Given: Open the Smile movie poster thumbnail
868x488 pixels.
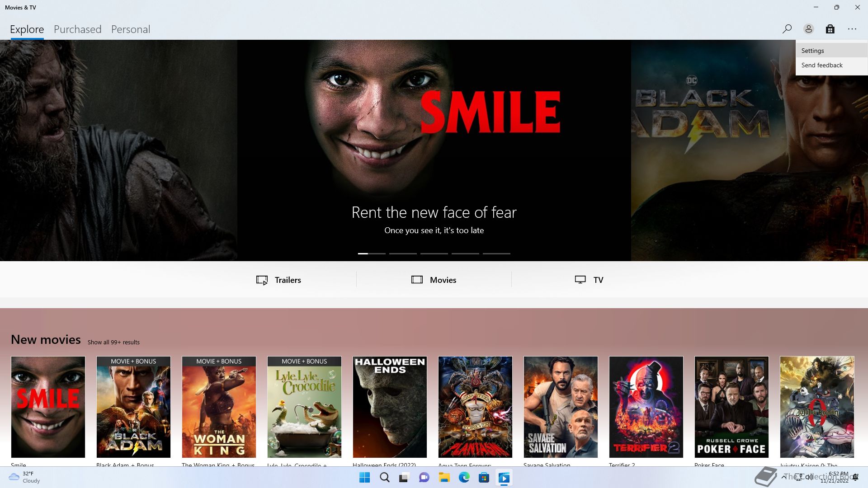Looking at the screenshot, I should pyautogui.click(x=48, y=407).
